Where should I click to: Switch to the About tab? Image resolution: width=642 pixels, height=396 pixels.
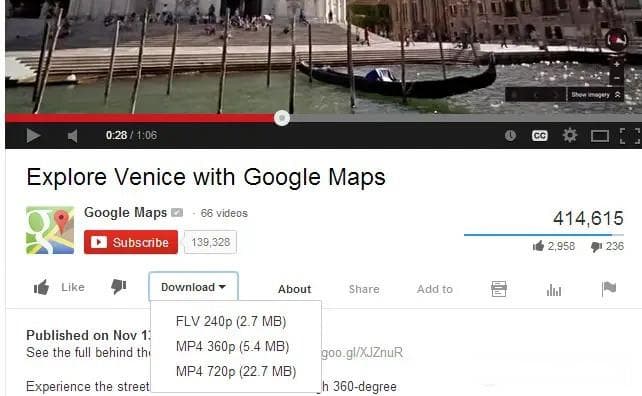[x=294, y=289]
